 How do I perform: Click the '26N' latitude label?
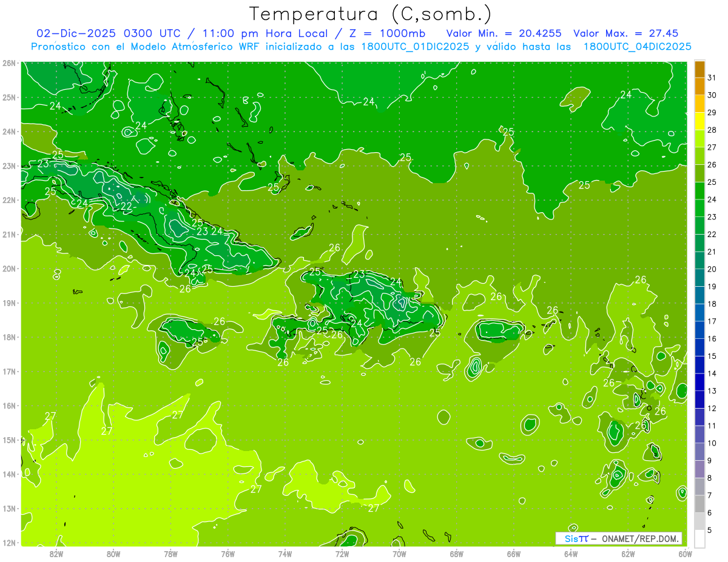tap(8, 63)
